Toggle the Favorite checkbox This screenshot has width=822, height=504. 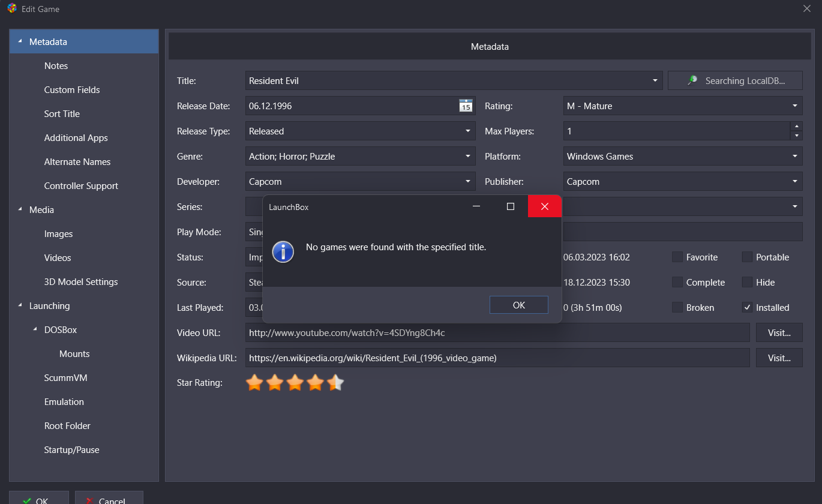coord(677,257)
